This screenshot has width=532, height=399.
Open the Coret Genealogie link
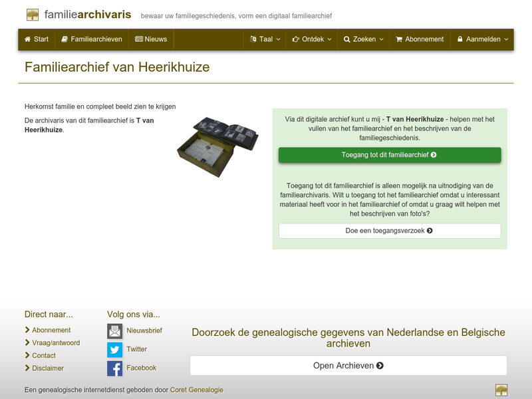coord(197,390)
